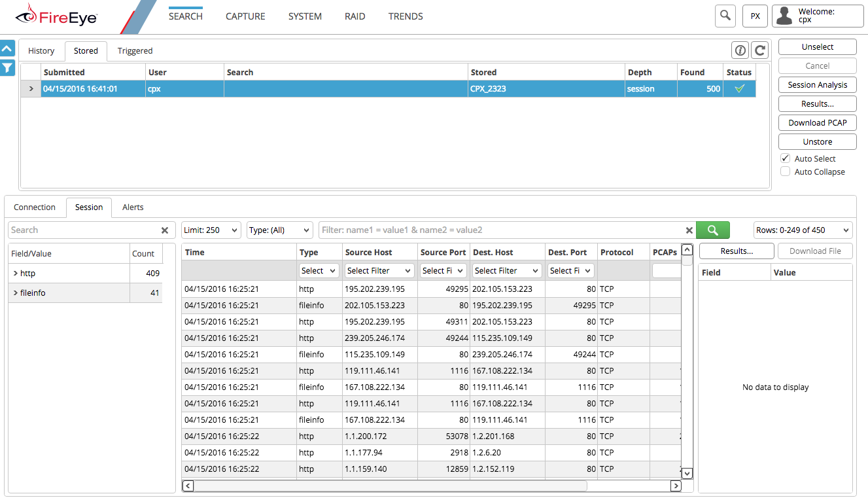The width and height of the screenshot is (868, 498).
Task: Run filter with green search button
Action: coord(712,230)
